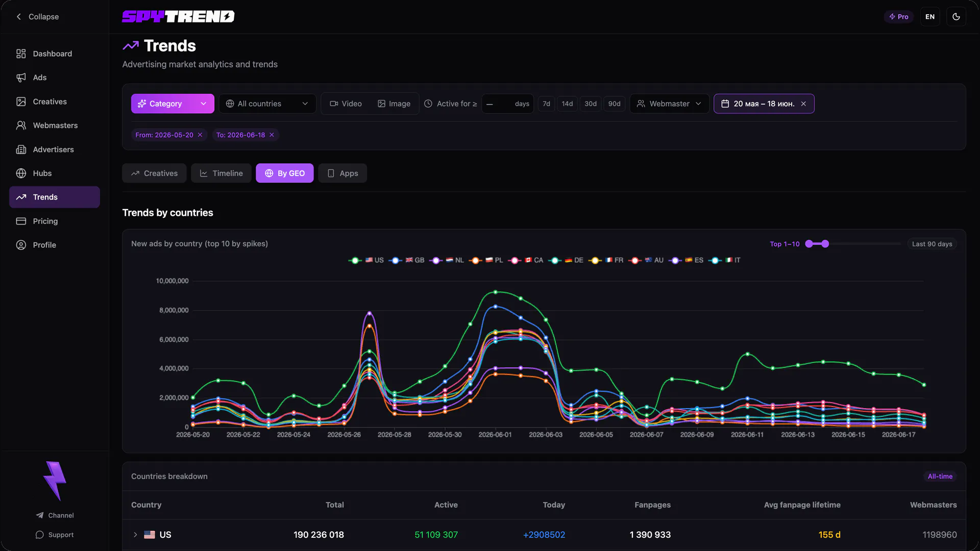Expand the US row in the table
This screenshot has height=551, width=980.
pyautogui.click(x=135, y=535)
